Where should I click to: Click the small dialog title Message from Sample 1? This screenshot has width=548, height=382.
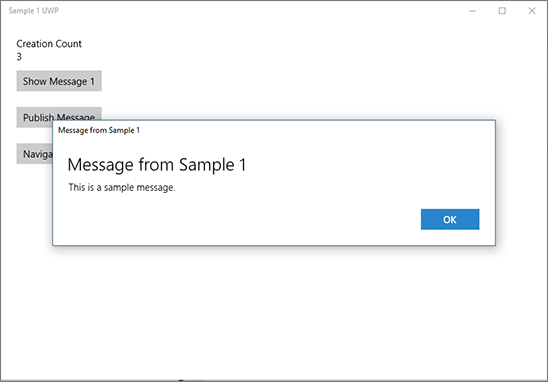99,130
